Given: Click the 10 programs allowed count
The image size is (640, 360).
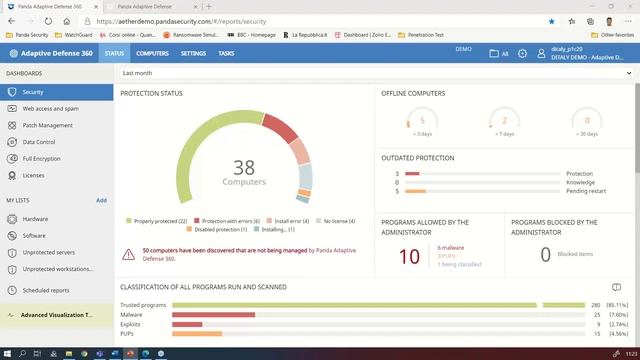Looking at the screenshot, I should point(409,257).
